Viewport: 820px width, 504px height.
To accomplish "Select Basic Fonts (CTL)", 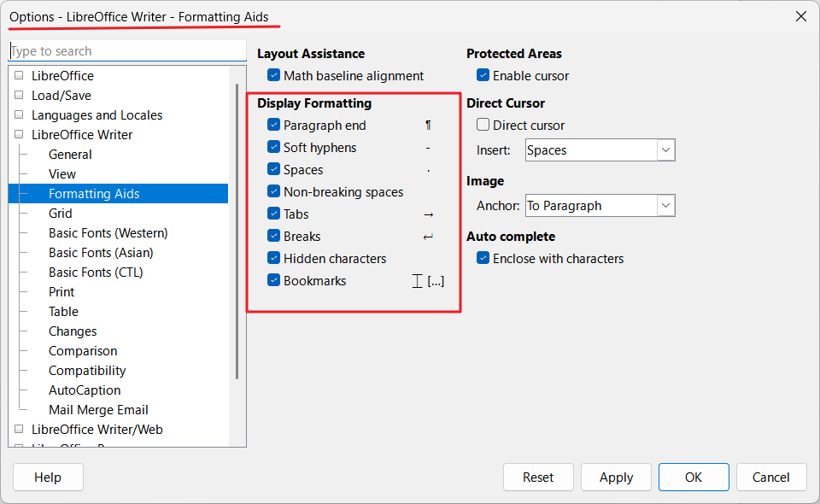I will point(96,273).
